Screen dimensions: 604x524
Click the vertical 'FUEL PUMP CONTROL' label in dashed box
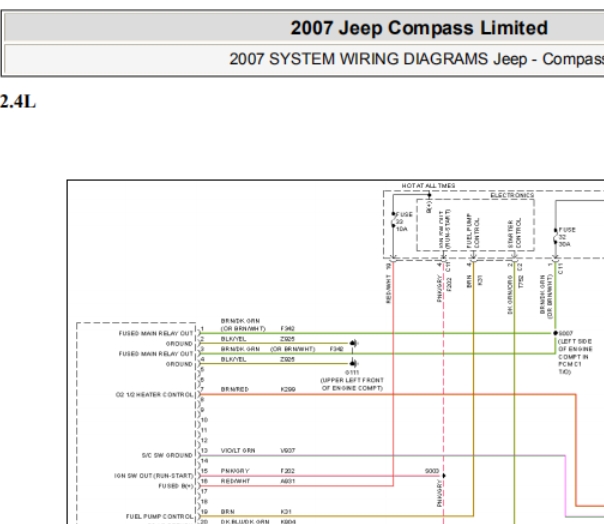(x=473, y=231)
